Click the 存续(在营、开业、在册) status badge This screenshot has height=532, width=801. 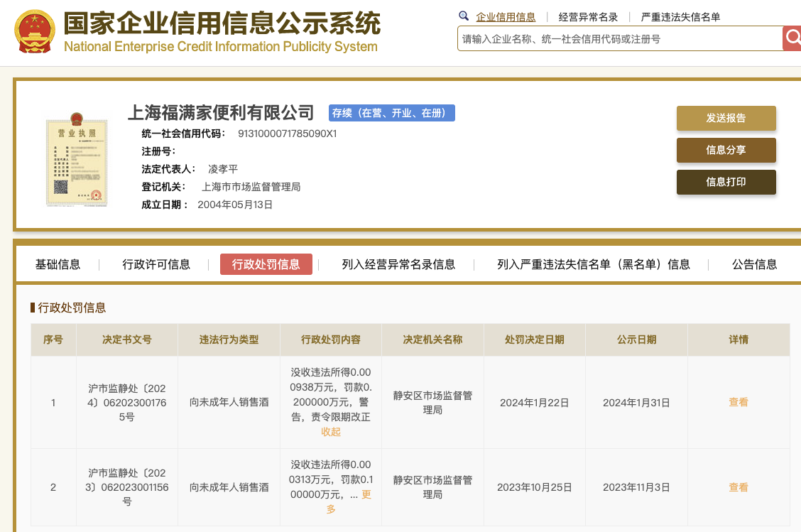391,113
